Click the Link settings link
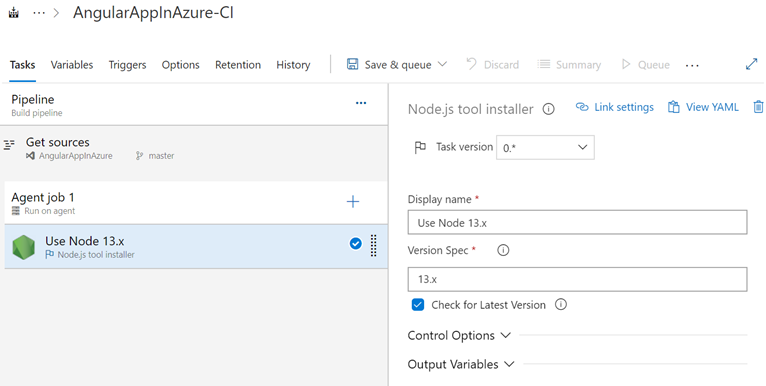The image size is (766, 386). (615, 107)
